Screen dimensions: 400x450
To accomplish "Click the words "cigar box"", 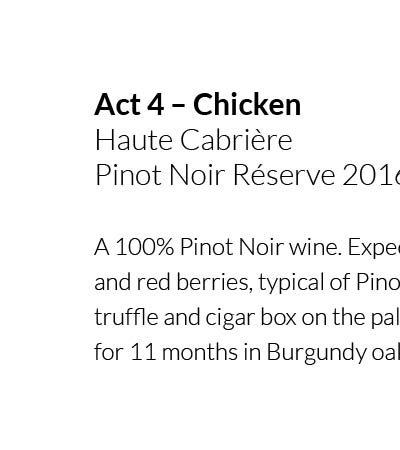I will pos(251,318).
